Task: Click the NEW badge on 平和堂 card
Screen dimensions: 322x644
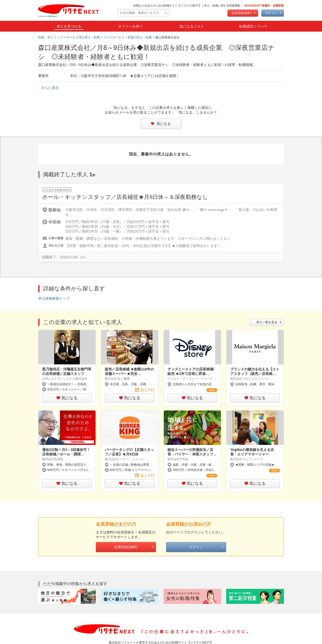Action: [x=212, y=476]
